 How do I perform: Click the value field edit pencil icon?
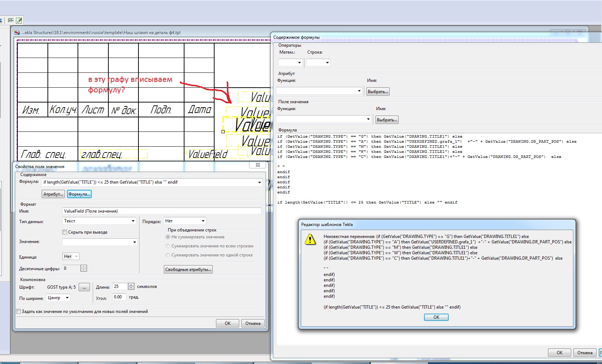19,20
